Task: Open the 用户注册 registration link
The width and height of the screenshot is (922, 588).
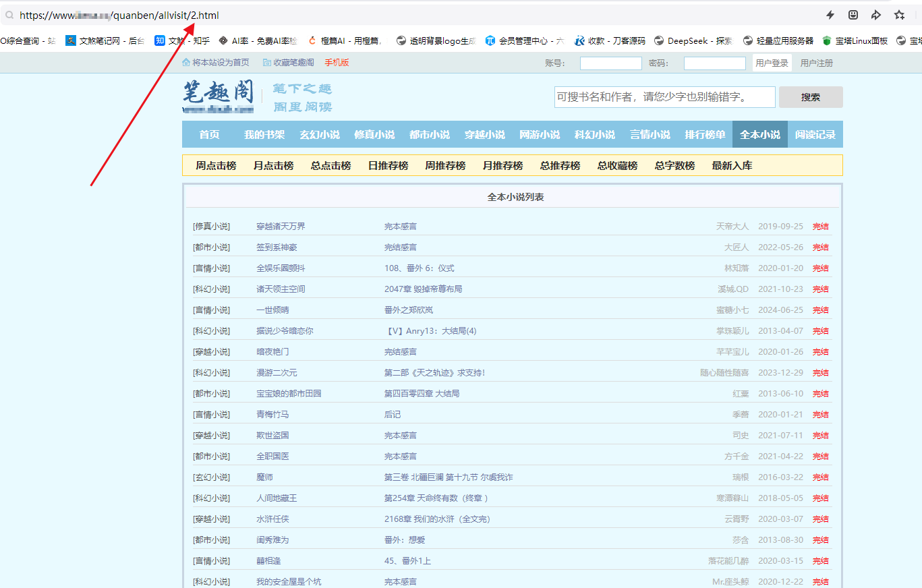Action: tap(817, 63)
